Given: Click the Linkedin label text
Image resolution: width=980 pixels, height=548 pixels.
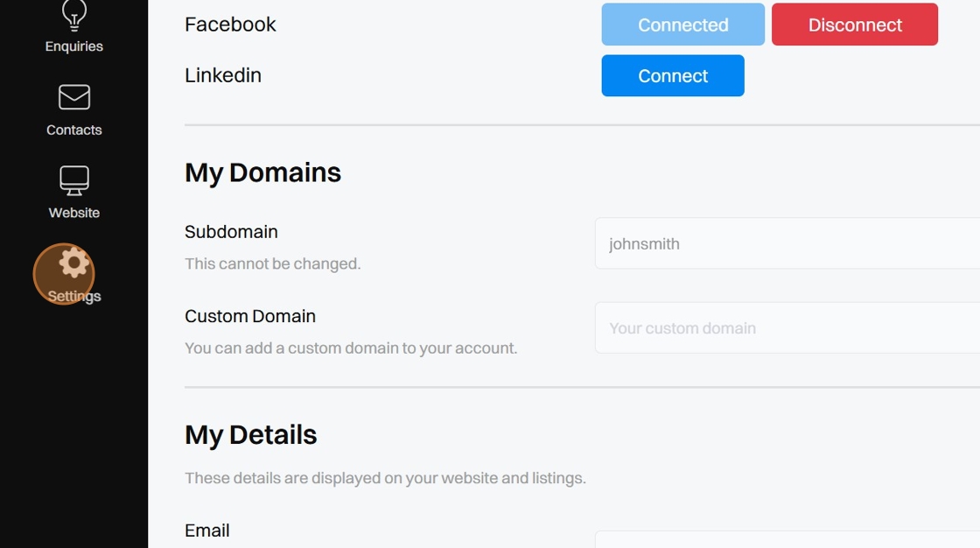Looking at the screenshot, I should (223, 75).
